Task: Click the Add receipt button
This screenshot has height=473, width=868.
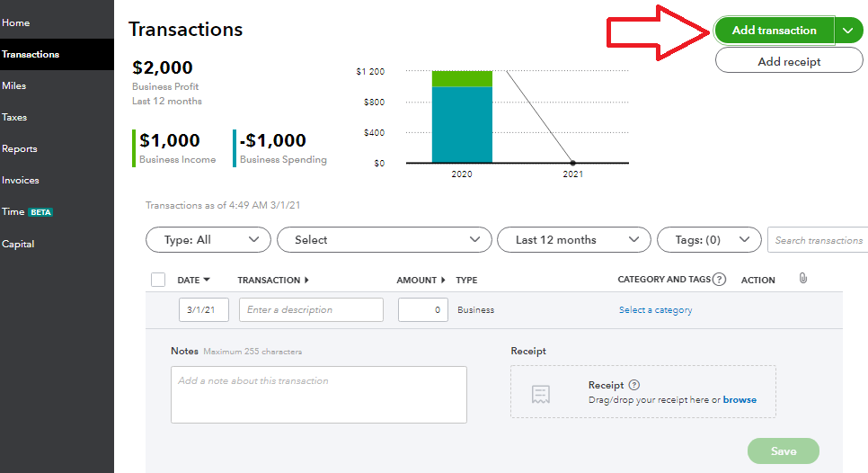Action: [789, 61]
